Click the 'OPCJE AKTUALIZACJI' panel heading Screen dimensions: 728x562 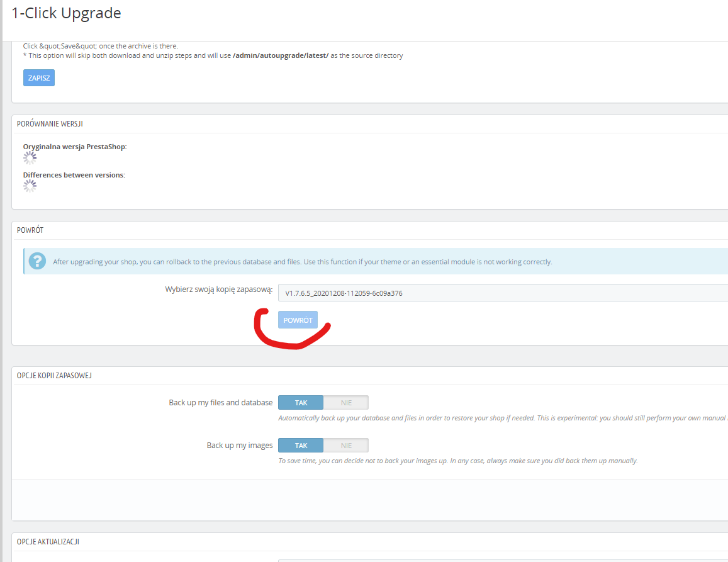(x=48, y=542)
